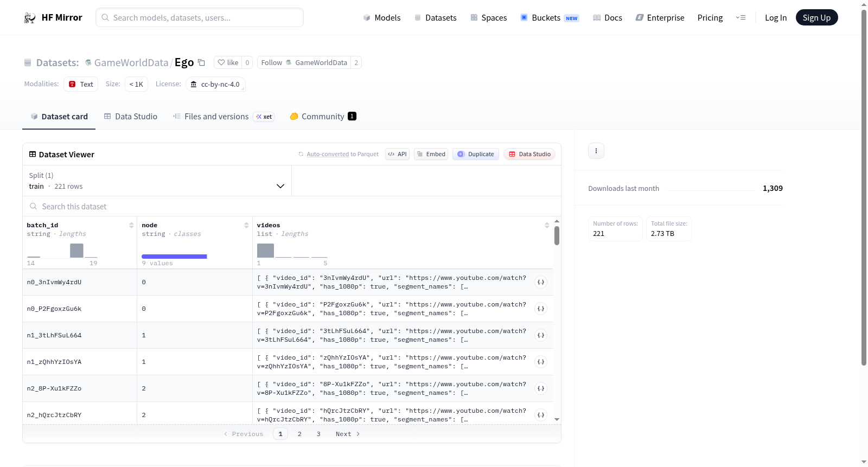868x467 pixels.
Task: Click the Text modality tag
Action: [x=81, y=84]
